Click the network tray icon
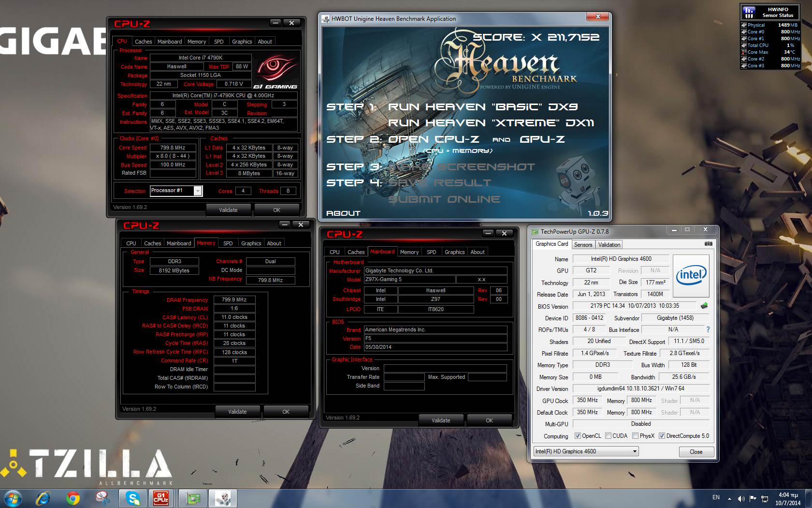The height and width of the screenshot is (508, 812). (765, 498)
